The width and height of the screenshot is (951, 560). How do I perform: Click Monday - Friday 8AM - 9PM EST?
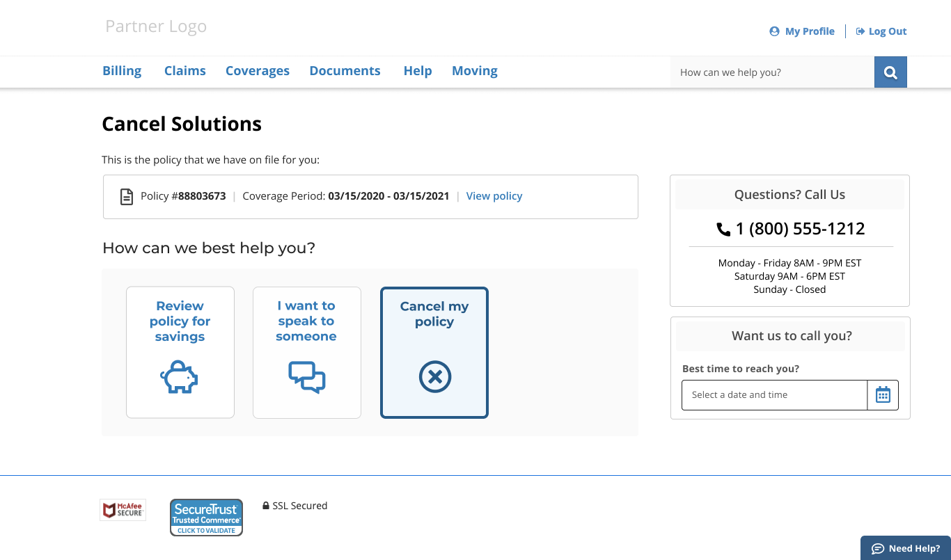tap(789, 263)
